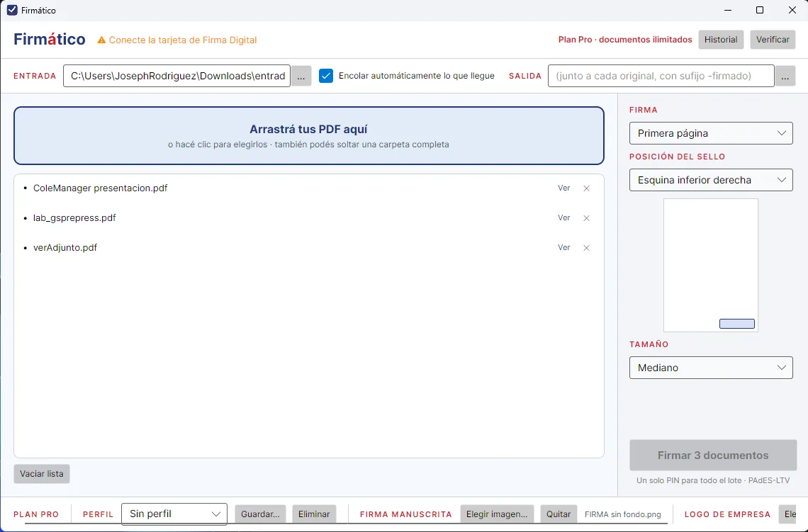The height and width of the screenshot is (532, 808).
Task: Click the stamp position page preview
Action: (711, 265)
